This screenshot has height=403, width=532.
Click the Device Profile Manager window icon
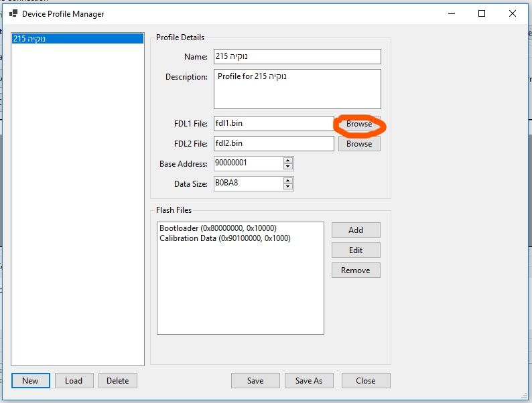click(x=12, y=13)
